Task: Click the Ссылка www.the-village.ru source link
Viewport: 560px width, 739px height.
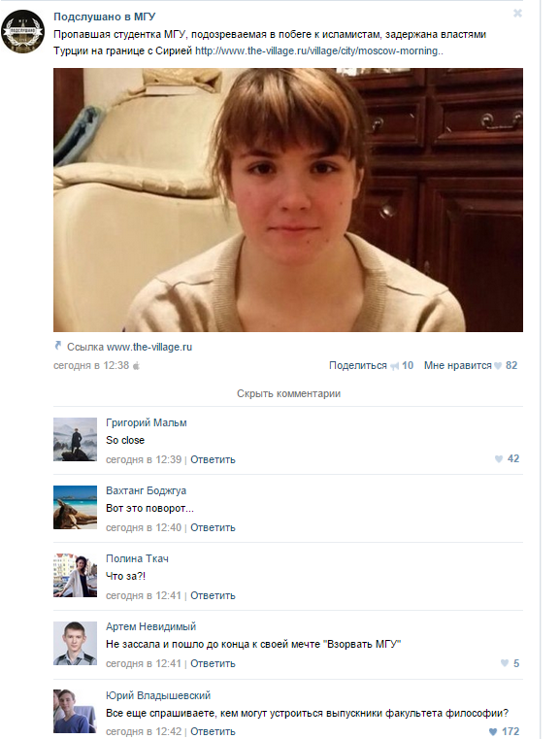Action: click(x=129, y=347)
